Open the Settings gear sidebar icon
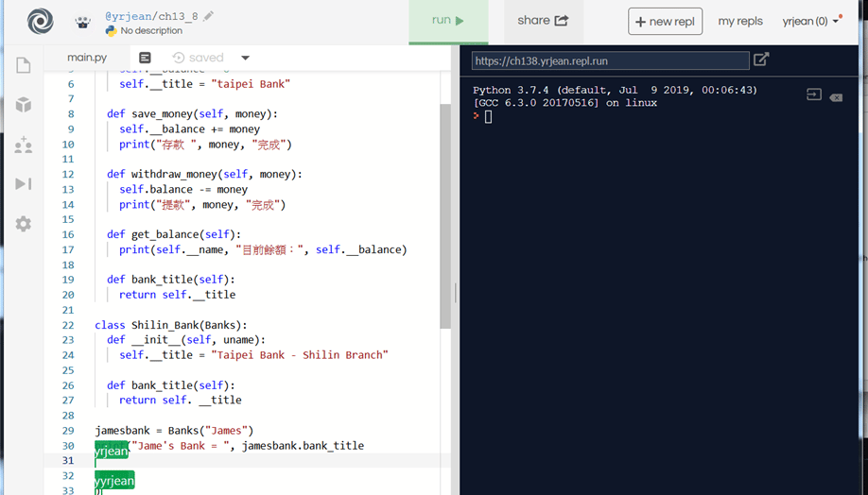Screen dimensions: 868x495 [x=24, y=224]
